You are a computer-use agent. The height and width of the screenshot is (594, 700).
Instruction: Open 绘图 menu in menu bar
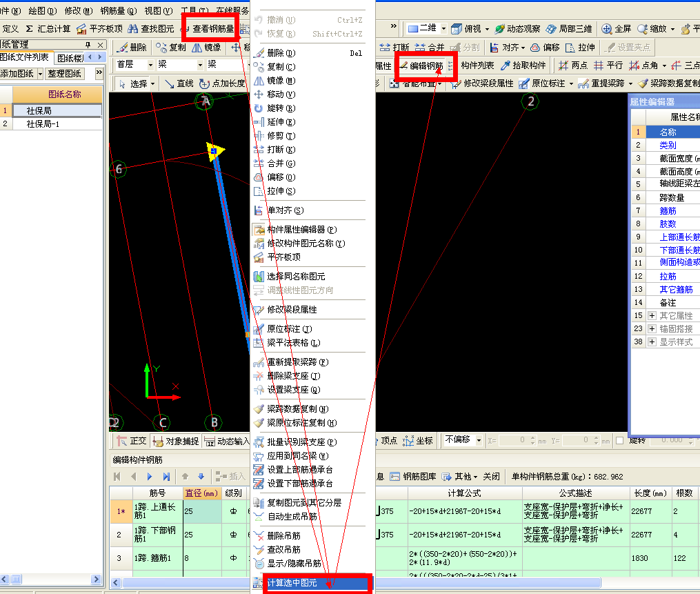click(x=42, y=10)
